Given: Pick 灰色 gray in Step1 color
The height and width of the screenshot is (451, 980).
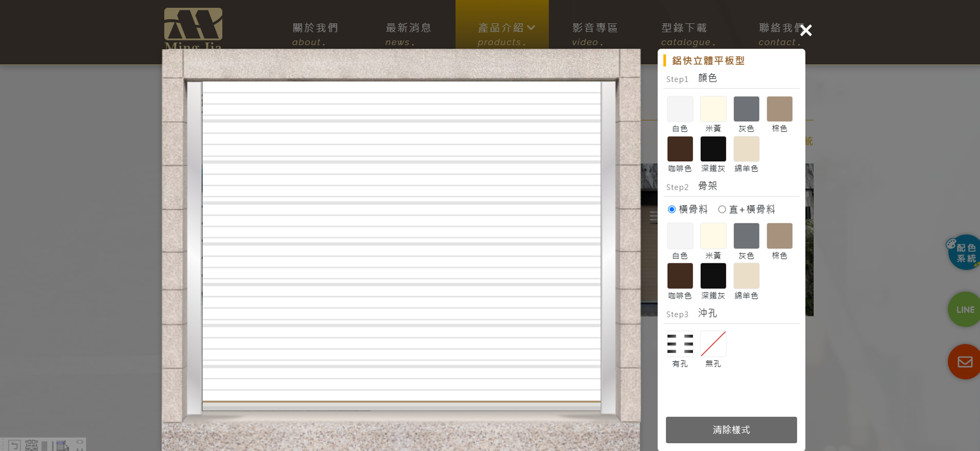Looking at the screenshot, I should (x=746, y=109).
